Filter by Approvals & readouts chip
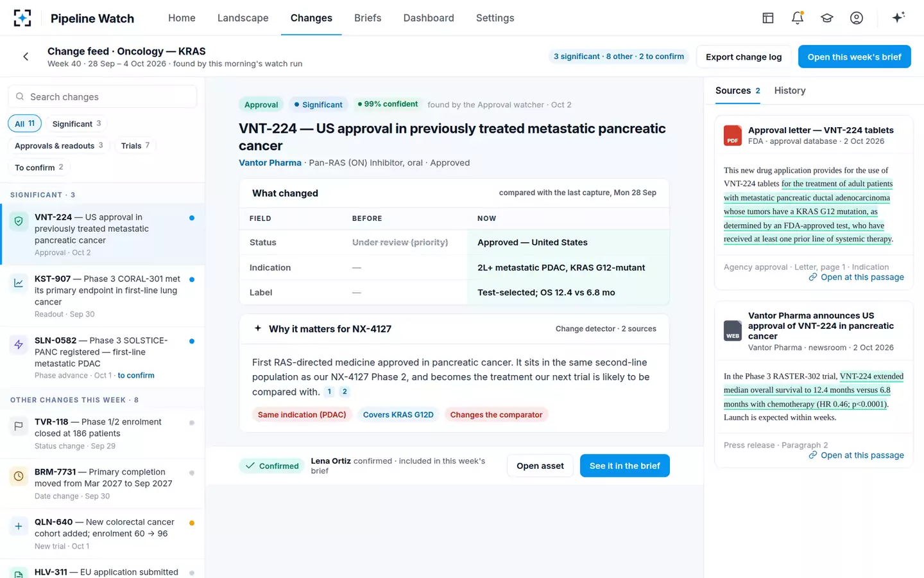The width and height of the screenshot is (924, 578). tap(59, 146)
